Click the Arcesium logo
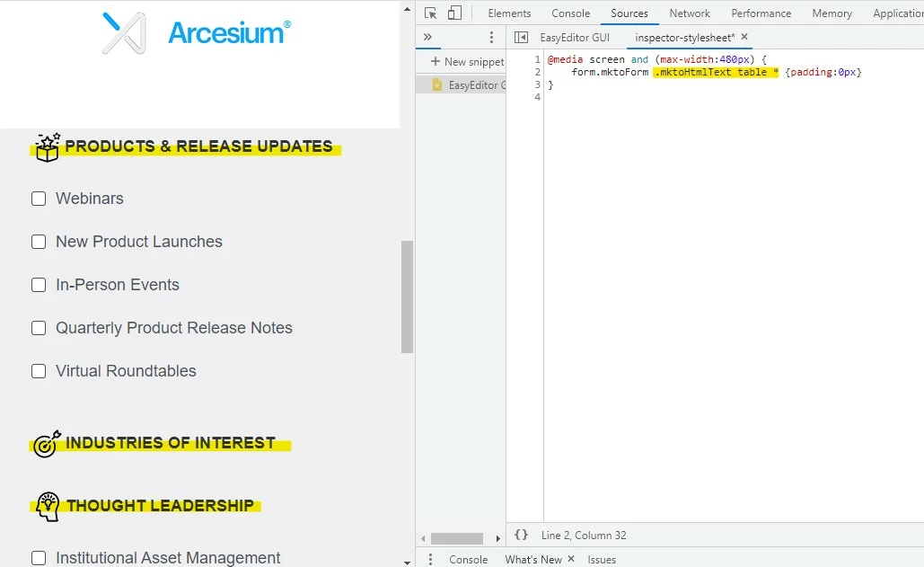This screenshot has width=924, height=567. point(197,33)
